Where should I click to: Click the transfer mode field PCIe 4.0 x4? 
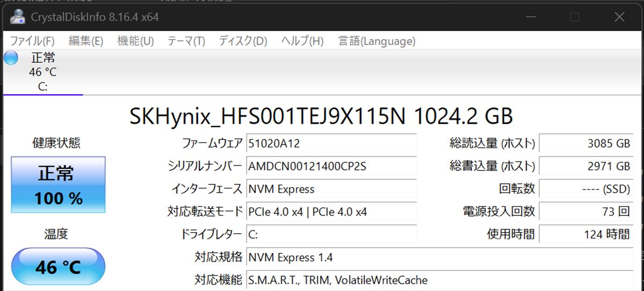pos(332,212)
